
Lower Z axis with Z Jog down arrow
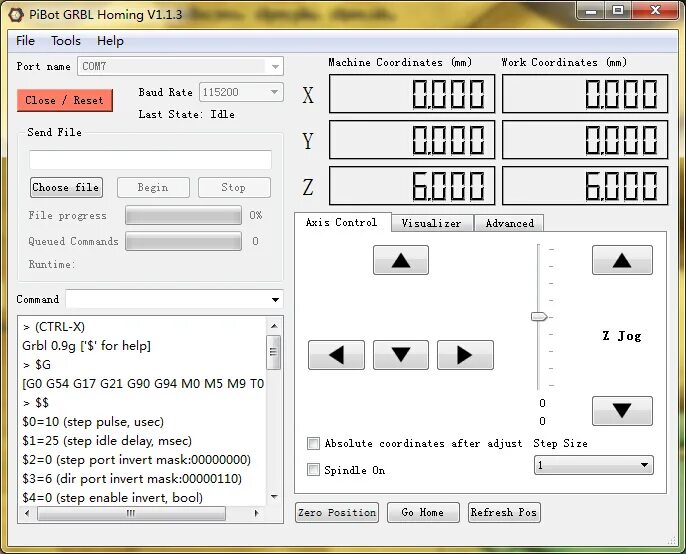tap(622, 411)
